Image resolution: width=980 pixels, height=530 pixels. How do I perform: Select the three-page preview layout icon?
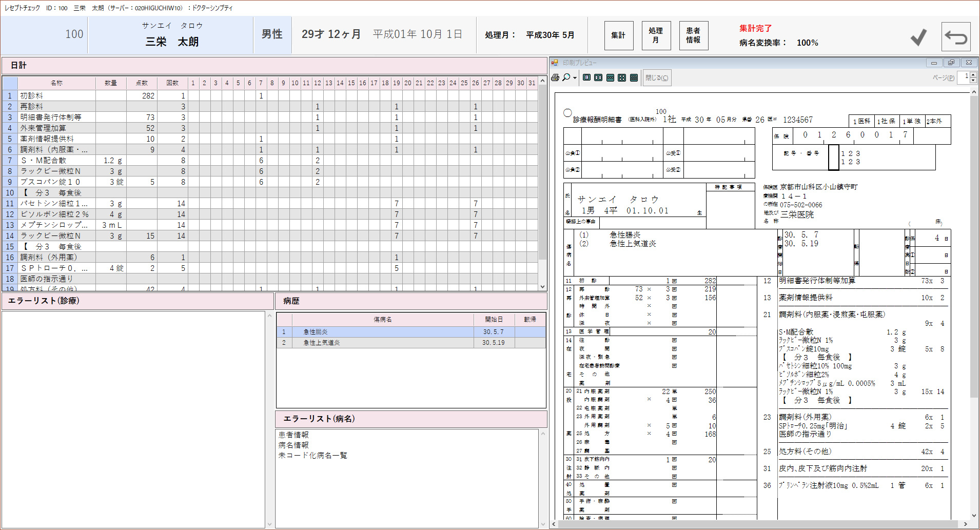(610, 77)
